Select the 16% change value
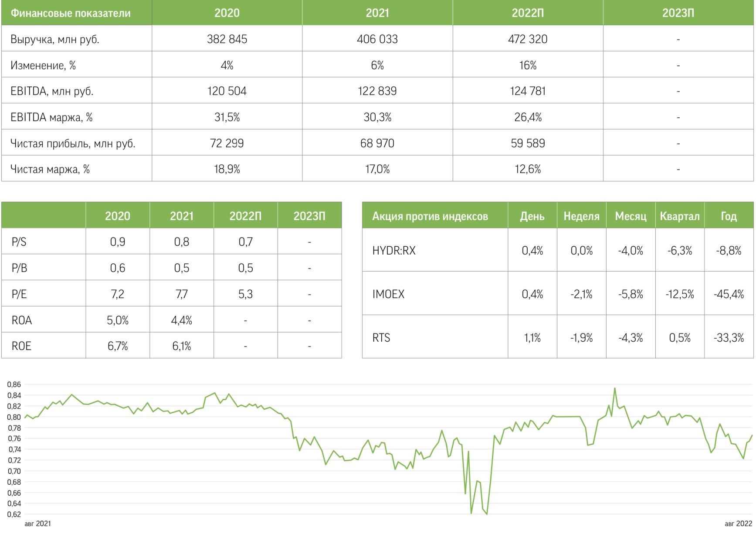The height and width of the screenshot is (534, 756). point(528,65)
